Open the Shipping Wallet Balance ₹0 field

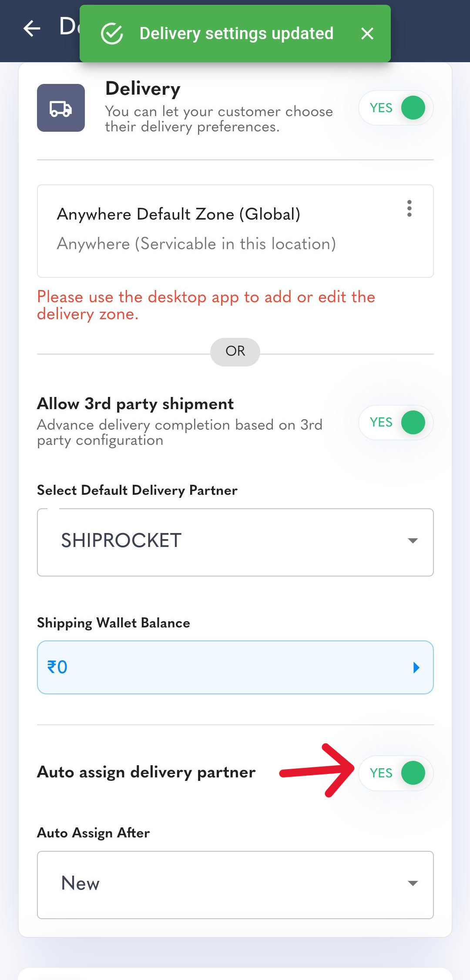click(235, 667)
